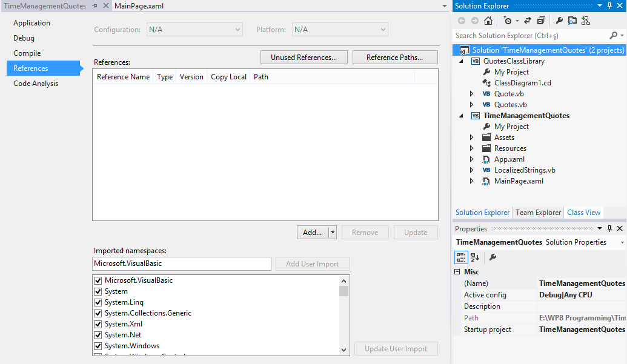Click Categorized view icon in Properties
The height and width of the screenshot is (364, 627).
click(460, 257)
